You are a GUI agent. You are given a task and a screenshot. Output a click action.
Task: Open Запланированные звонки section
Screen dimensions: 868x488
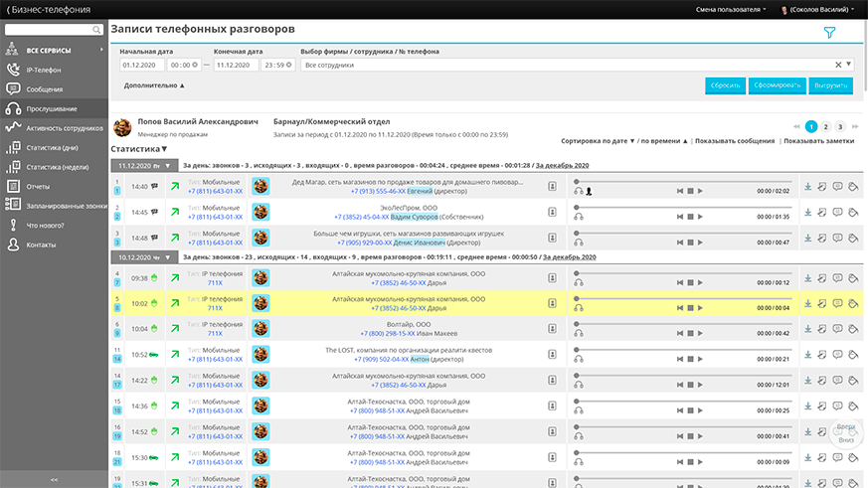click(55, 206)
